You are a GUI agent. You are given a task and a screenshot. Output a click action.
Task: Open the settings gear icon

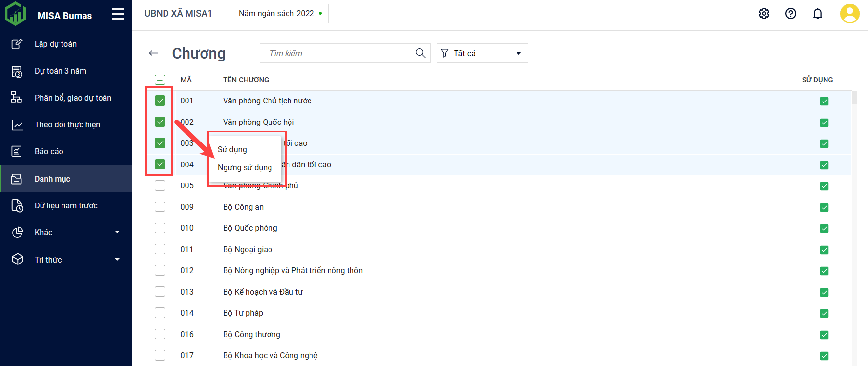[764, 14]
